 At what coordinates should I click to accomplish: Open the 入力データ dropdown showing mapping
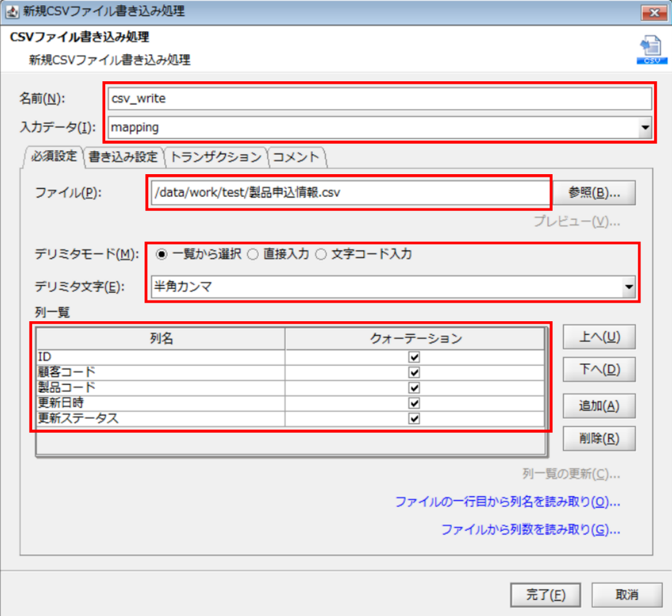[x=646, y=127]
